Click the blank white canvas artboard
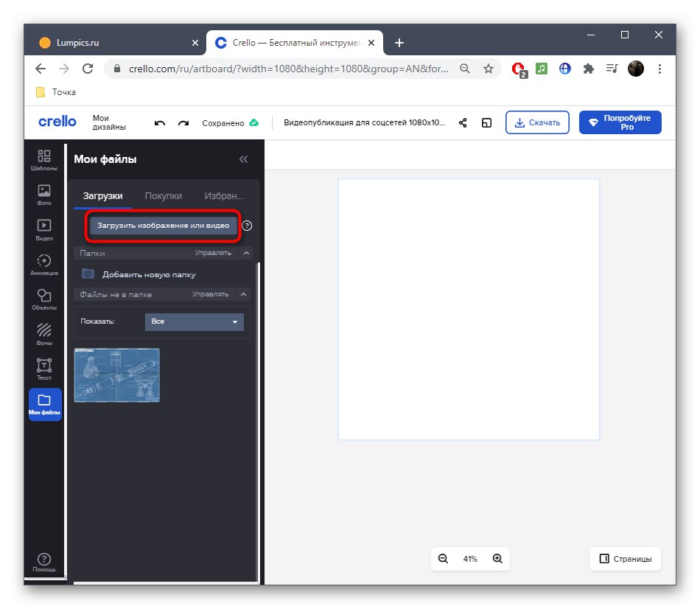 click(x=469, y=309)
